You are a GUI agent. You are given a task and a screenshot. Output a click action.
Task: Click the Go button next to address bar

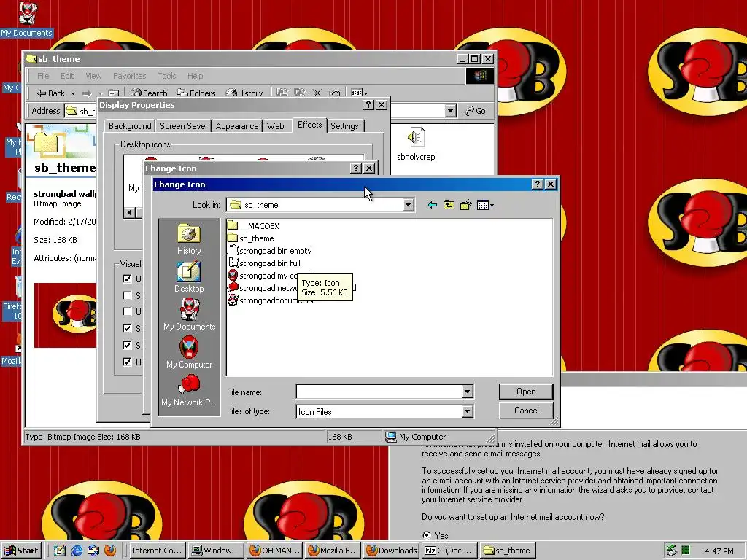476,111
